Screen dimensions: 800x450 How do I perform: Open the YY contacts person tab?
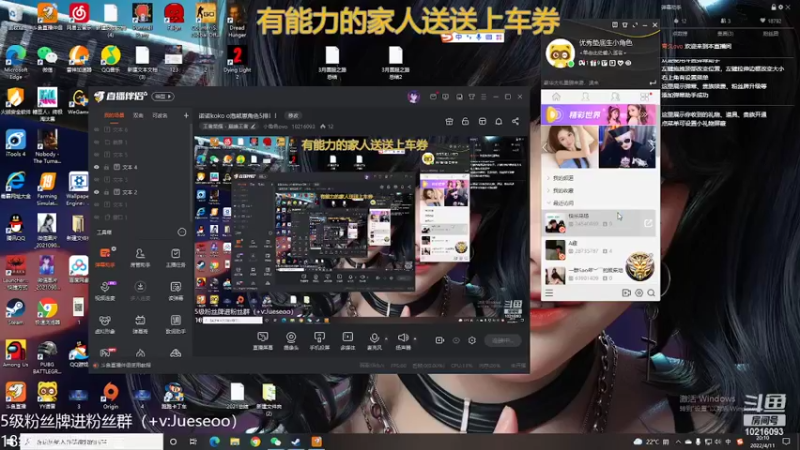pos(586,96)
